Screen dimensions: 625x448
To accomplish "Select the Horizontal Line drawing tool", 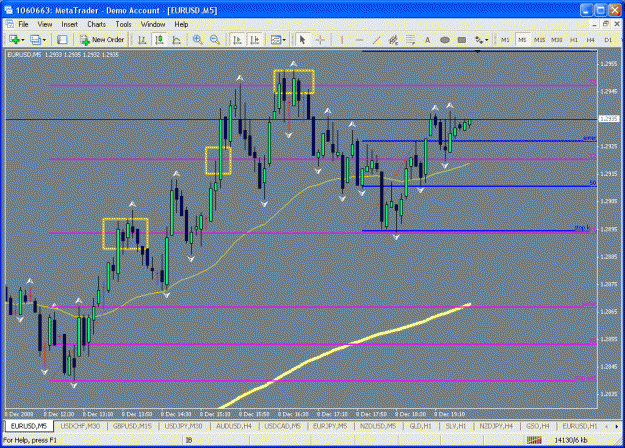I will tap(359, 40).
